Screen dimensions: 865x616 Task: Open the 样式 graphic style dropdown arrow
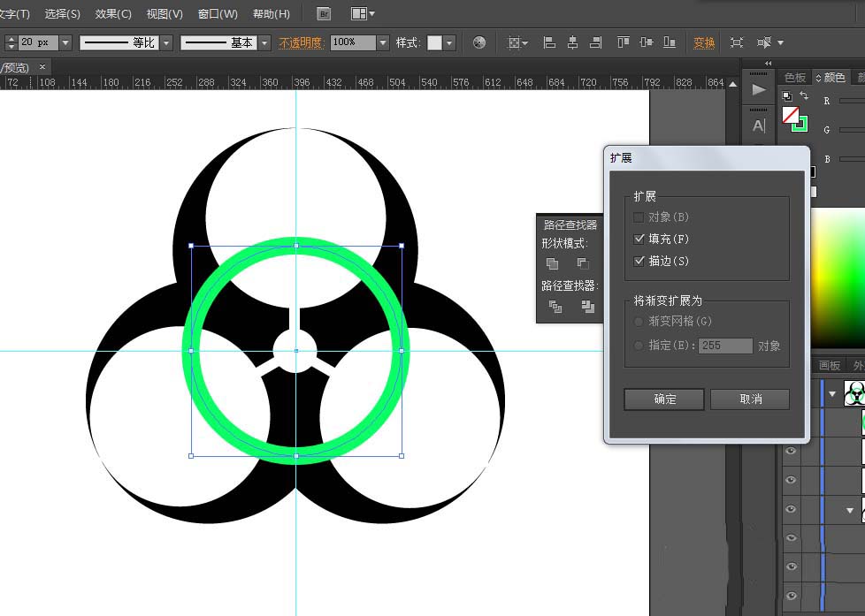click(x=449, y=42)
